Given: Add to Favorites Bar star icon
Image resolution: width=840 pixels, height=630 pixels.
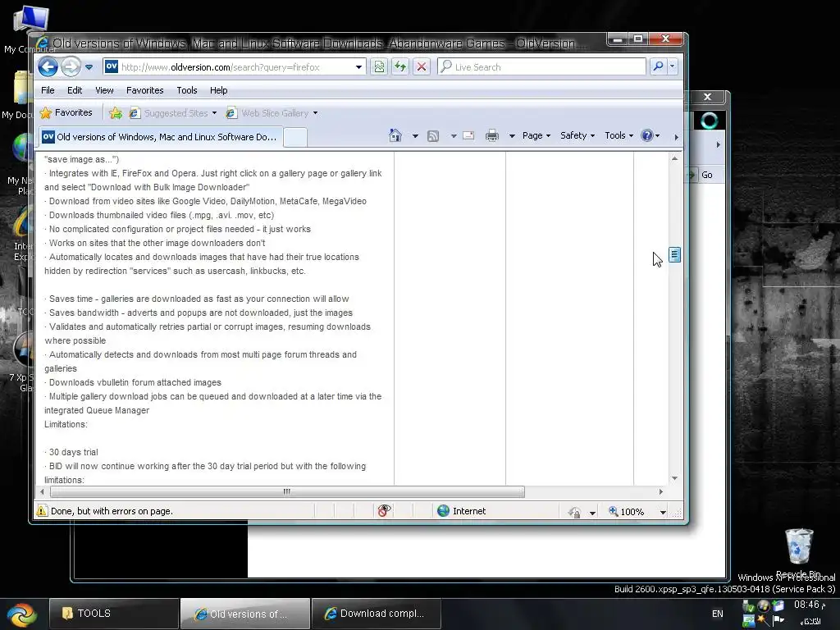Looking at the screenshot, I should pyautogui.click(x=115, y=113).
